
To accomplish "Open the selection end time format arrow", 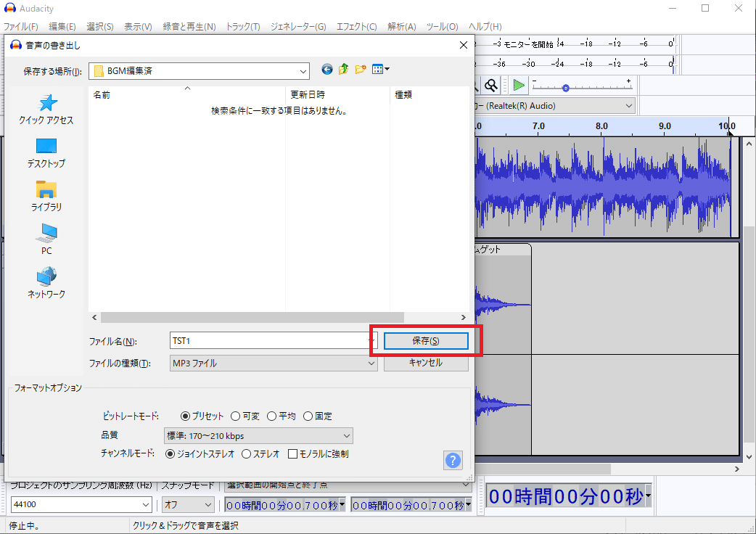I will pos(468,504).
